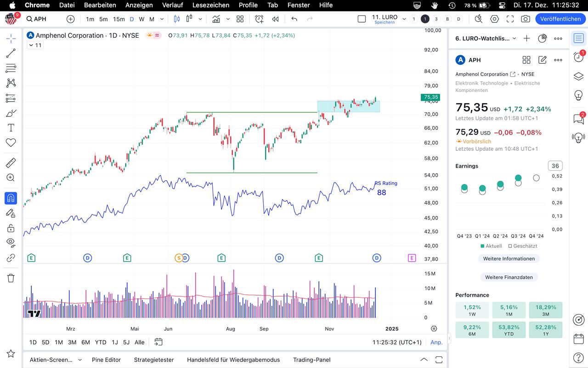Screen dimensions: 588x368
Task: Open the replay mode rewind icon
Action: click(x=275, y=19)
